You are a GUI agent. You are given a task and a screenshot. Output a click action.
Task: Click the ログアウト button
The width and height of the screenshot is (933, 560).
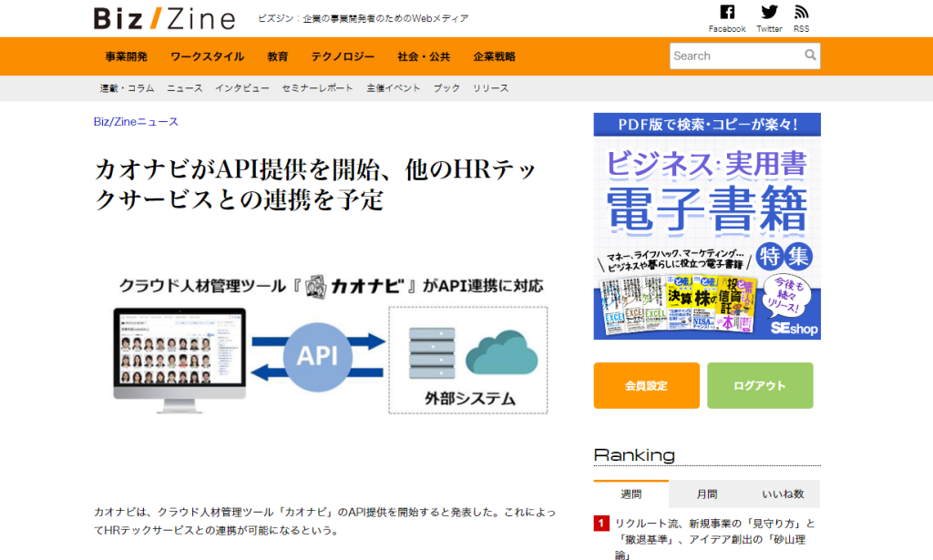click(x=760, y=385)
